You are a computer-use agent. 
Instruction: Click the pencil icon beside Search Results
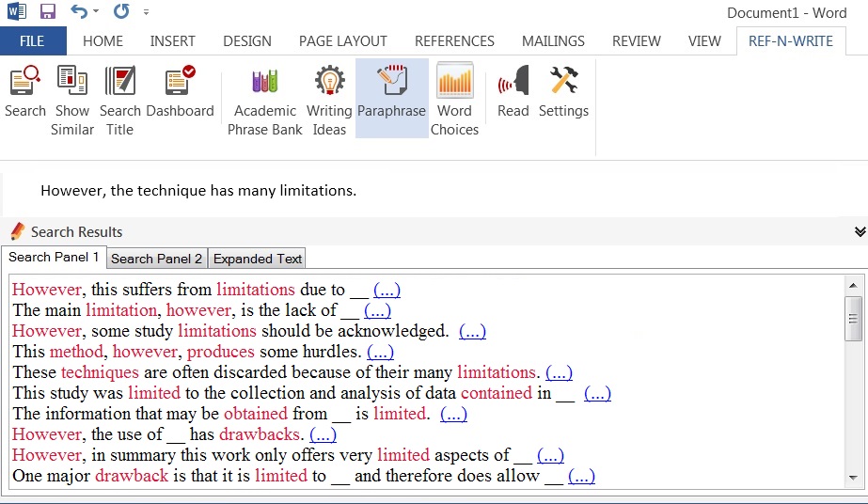pyautogui.click(x=17, y=231)
